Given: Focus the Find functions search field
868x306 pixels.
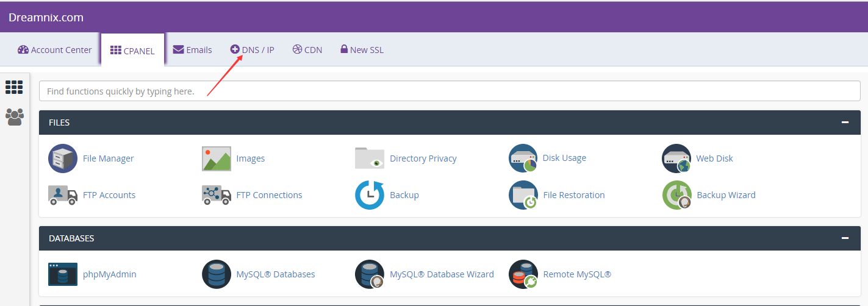Looking at the screenshot, I should coord(450,91).
